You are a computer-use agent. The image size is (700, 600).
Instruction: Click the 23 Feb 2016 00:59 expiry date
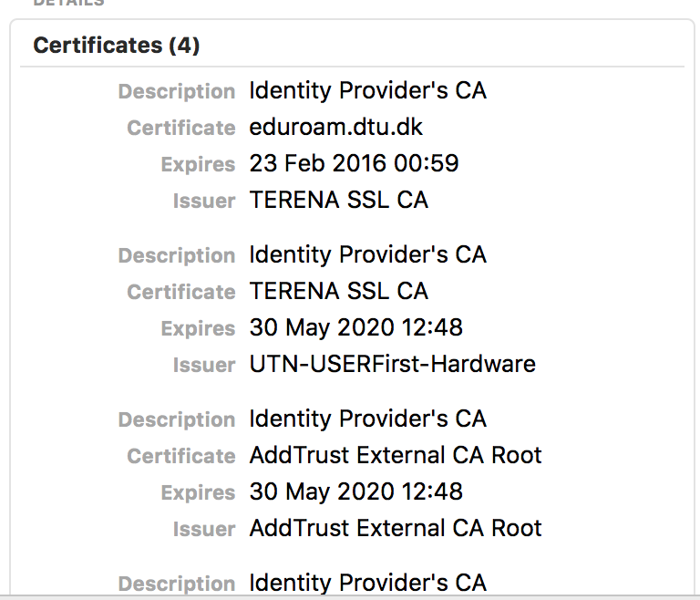coord(354,163)
